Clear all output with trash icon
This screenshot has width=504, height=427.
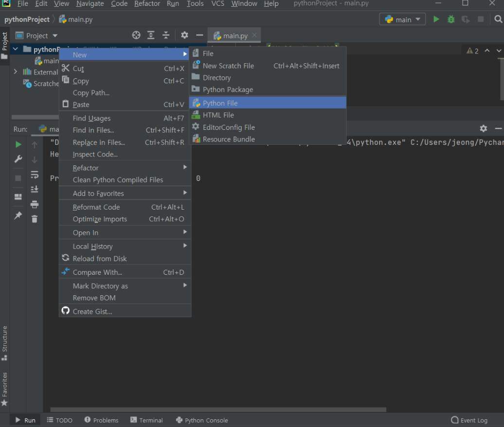point(35,219)
